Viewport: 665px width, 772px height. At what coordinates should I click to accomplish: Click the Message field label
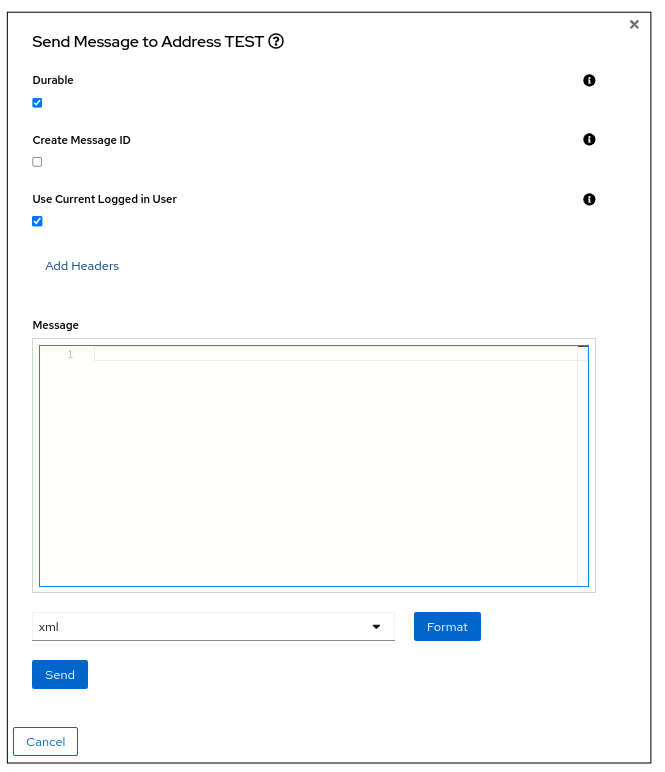tap(55, 325)
